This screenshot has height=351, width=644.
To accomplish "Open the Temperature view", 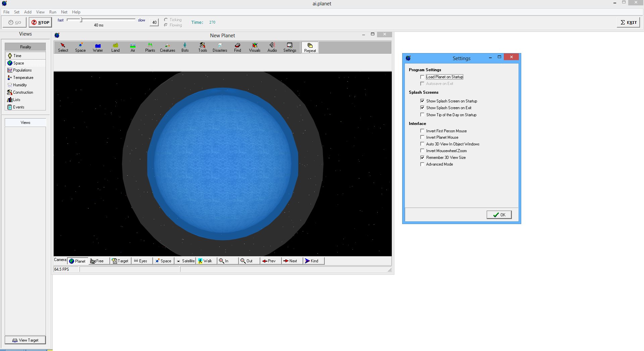I will pos(25,78).
